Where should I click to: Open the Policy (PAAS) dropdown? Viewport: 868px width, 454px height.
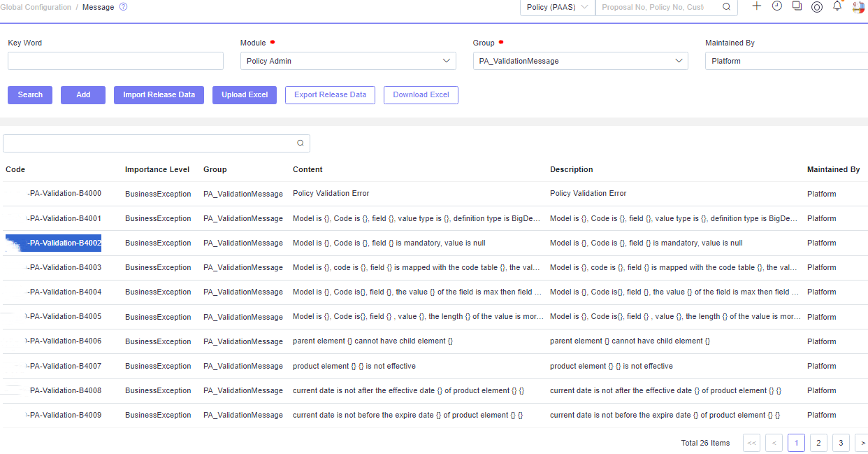(557, 7)
